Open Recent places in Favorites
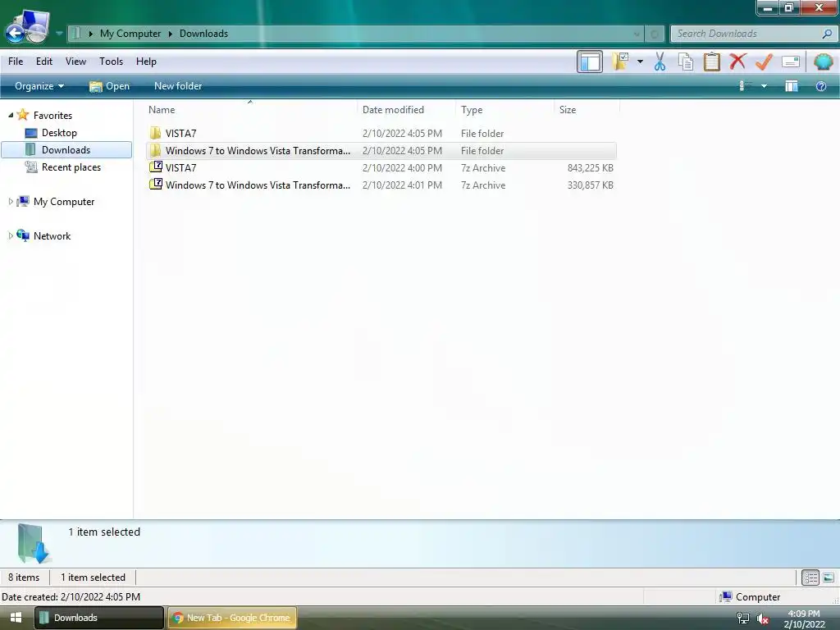This screenshot has width=840, height=630. [x=71, y=167]
